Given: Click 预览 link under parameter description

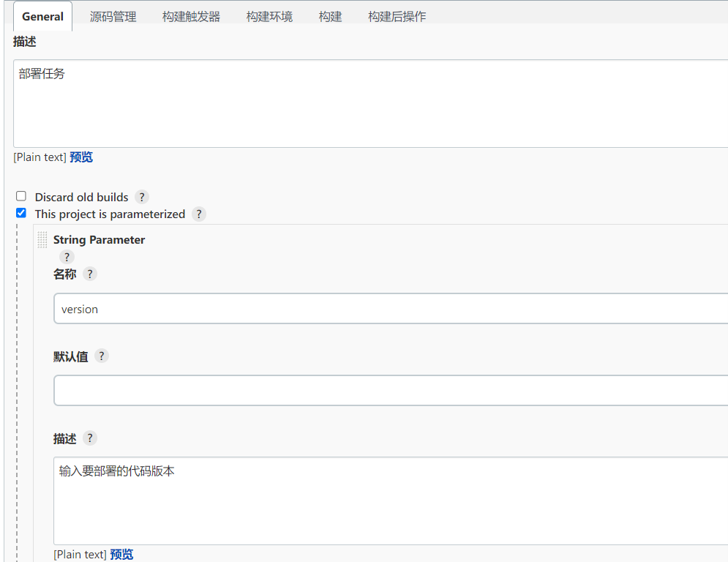Looking at the screenshot, I should pyautogui.click(x=121, y=555).
